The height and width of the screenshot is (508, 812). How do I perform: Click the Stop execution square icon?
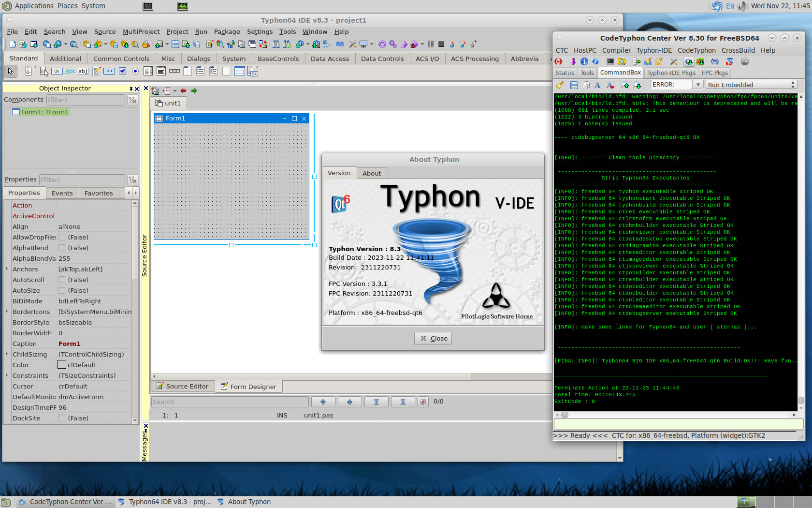point(441,44)
